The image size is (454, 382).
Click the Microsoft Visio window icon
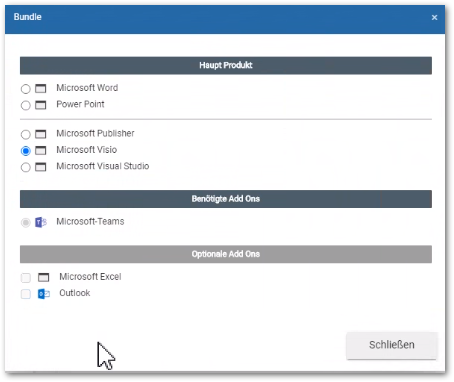click(x=41, y=150)
